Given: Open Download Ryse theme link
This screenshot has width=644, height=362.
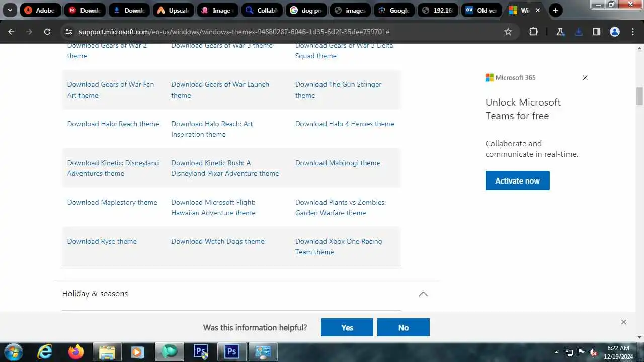Looking at the screenshot, I should coord(102,241).
